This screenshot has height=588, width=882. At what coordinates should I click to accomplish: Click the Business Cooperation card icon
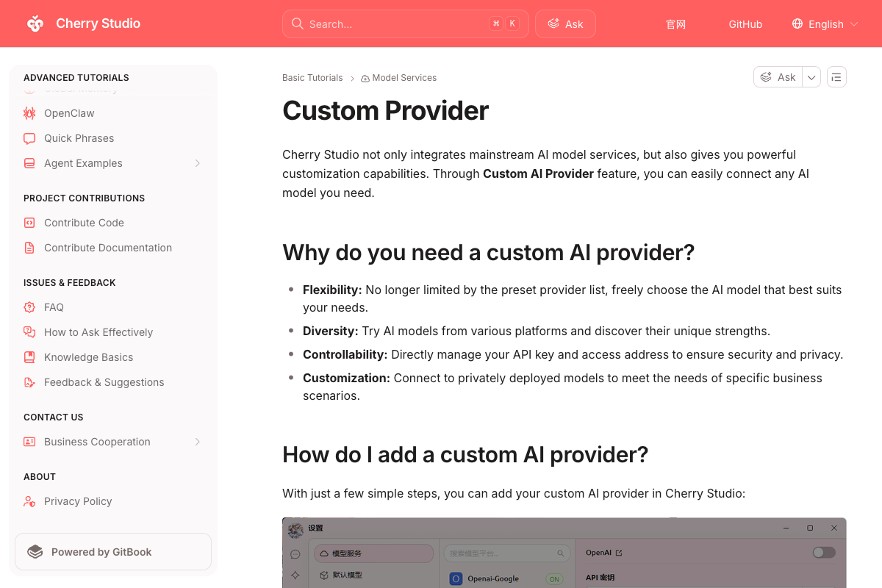point(29,442)
